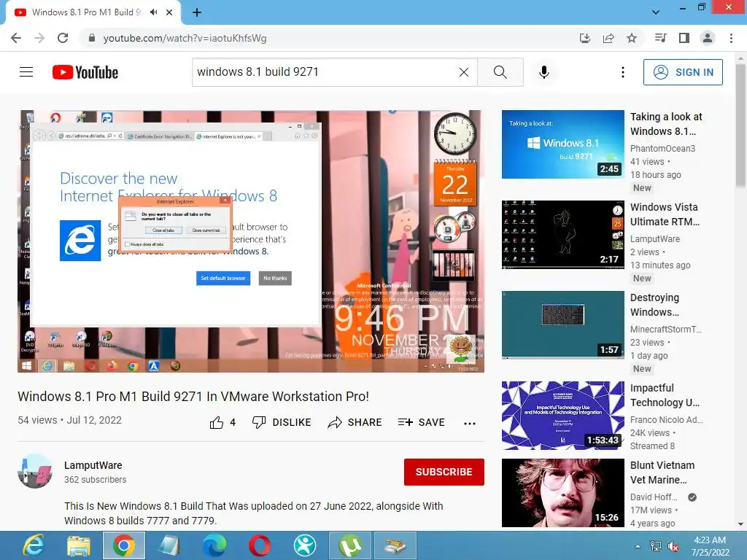Click the Chrome address bar URL

point(185,38)
